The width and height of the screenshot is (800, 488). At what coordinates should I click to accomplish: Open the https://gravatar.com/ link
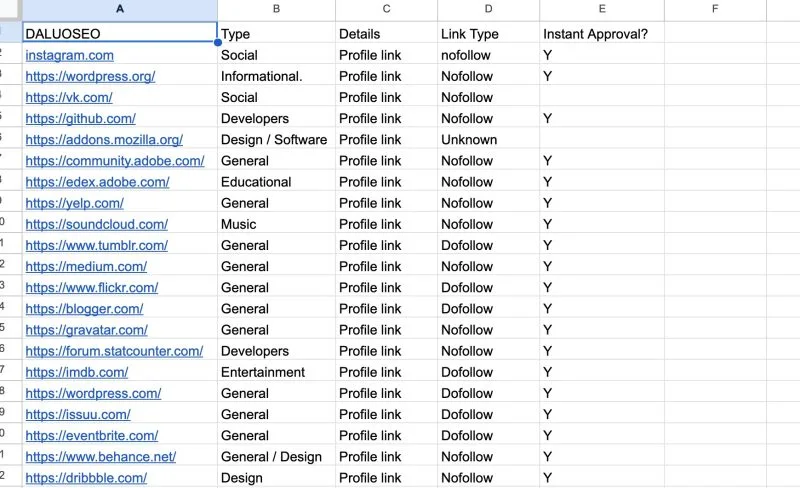point(87,330)
